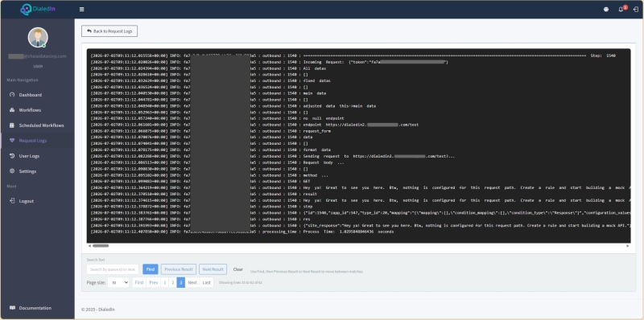The width and height of the screenshot is (644, 320).
Task: Open Workflows in the sidebar
Action: [30, 110]
